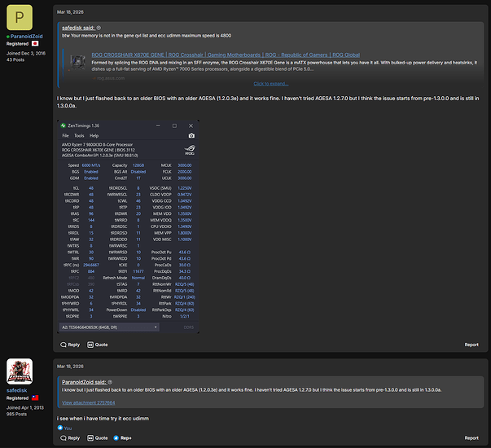Click the tREFI value '11677' in ZenTimings
The height and width of the screenshot is (448, 491).
click(x=138, y=271)
